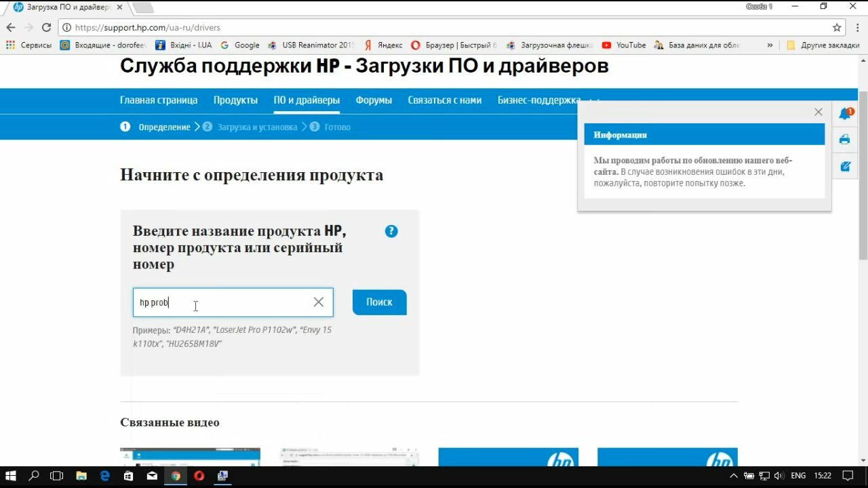The width and height of the screenshot is (868, 488).
Task: Launch Microsoft Edge from taskbar
Action: [x=104, y=476]
